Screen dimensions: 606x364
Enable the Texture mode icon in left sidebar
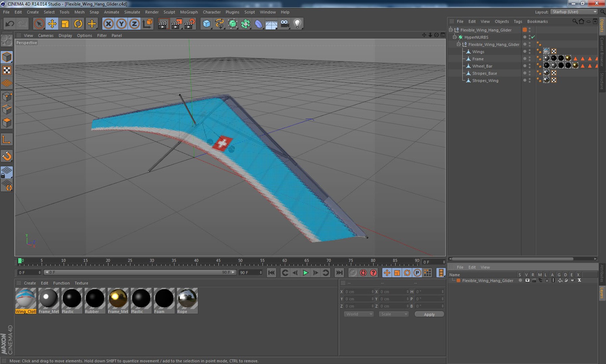(7, 70)
